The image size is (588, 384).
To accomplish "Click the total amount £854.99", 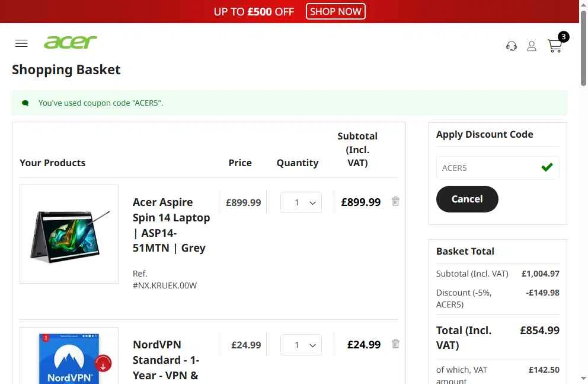I will [539, 331].
